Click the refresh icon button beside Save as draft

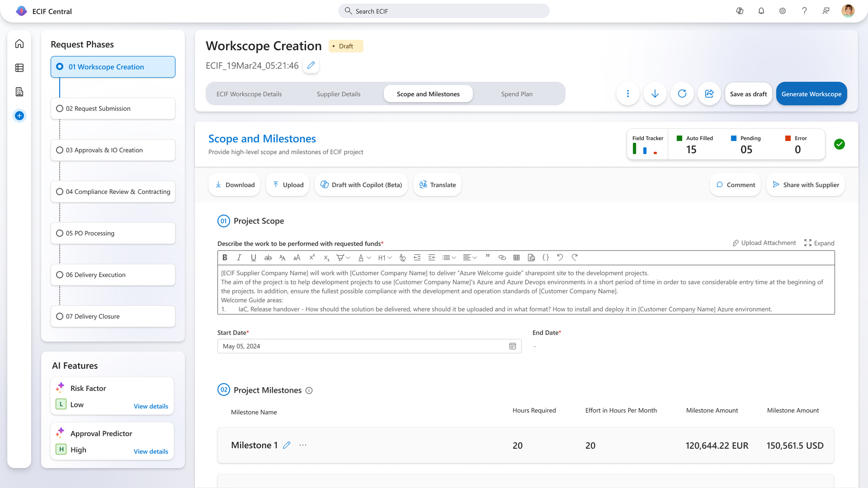[682, 94]
